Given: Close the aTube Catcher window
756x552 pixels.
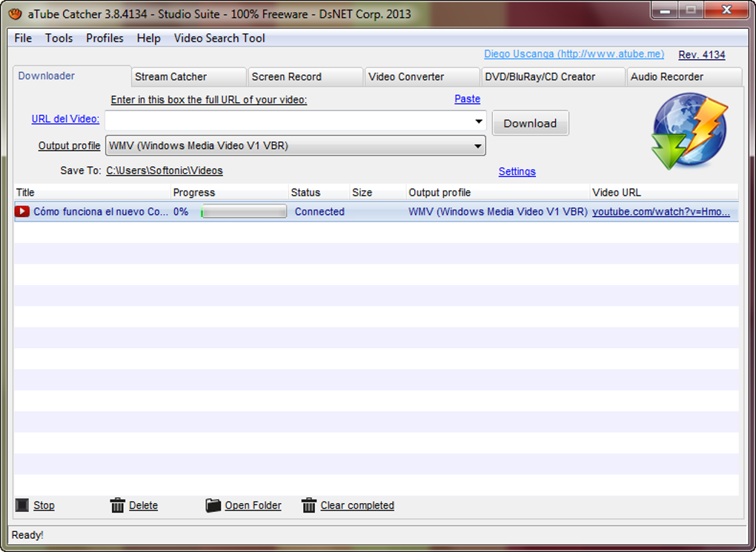Looking at the screenshot, I should pos(727,10).
